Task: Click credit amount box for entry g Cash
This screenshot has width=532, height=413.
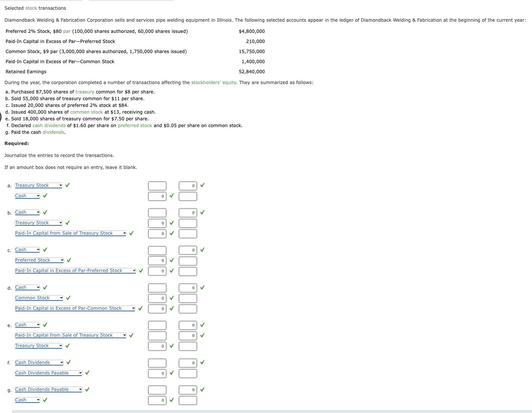Action: pyautogui.click(x=188, y=400)
